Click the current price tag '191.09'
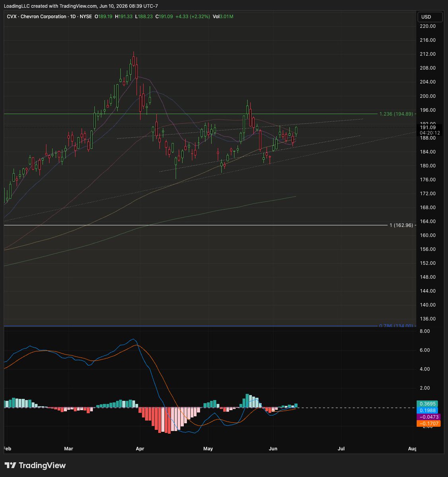 428,127
